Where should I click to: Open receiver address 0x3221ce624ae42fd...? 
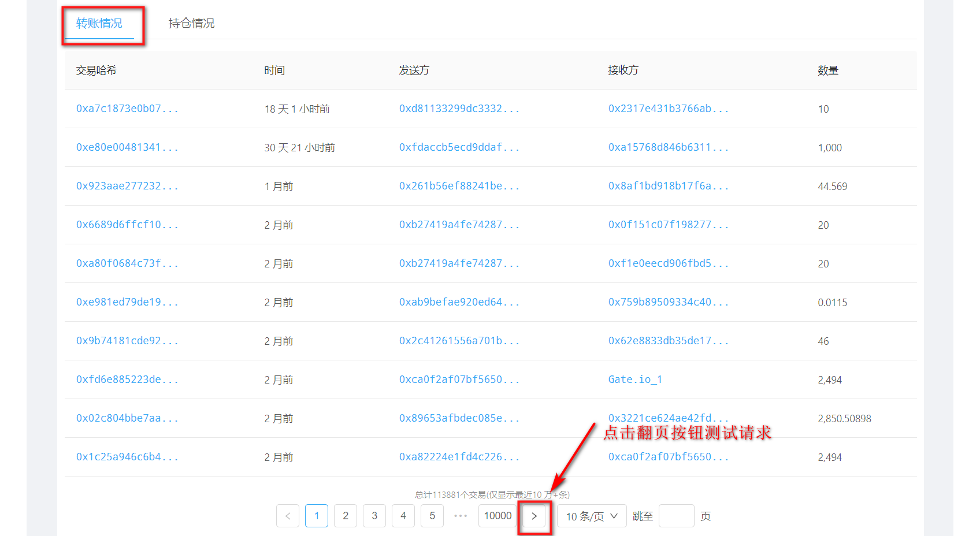[669, 418]
